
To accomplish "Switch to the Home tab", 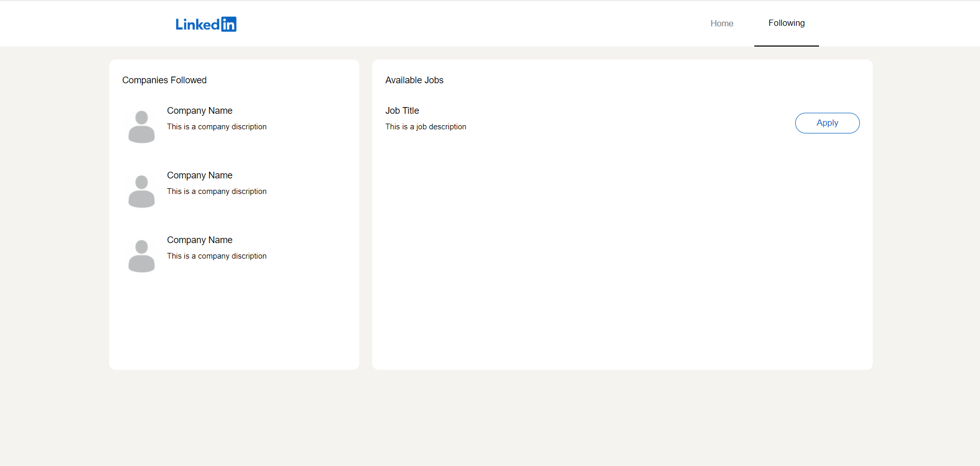I will 722,23.
